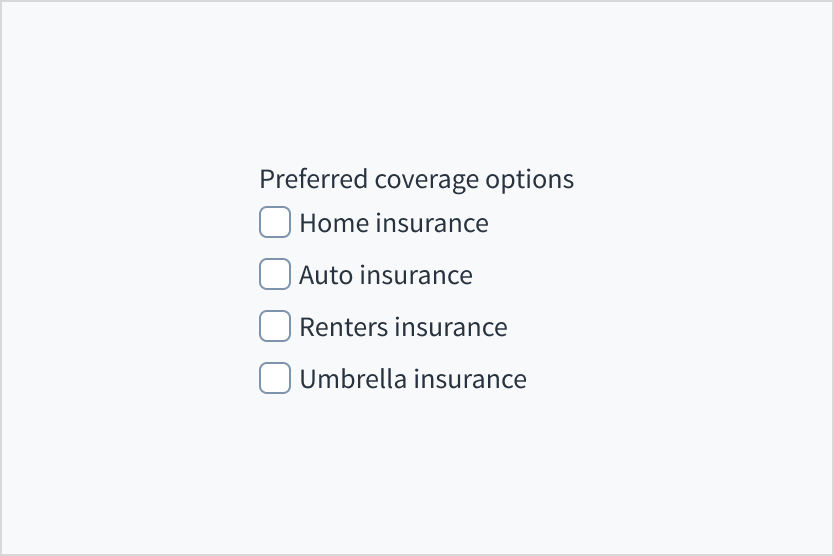This screenshot has height=556, width=834.
Task: Click the "Umbrella insurance" label text
Action: click(x=412, y=379)
